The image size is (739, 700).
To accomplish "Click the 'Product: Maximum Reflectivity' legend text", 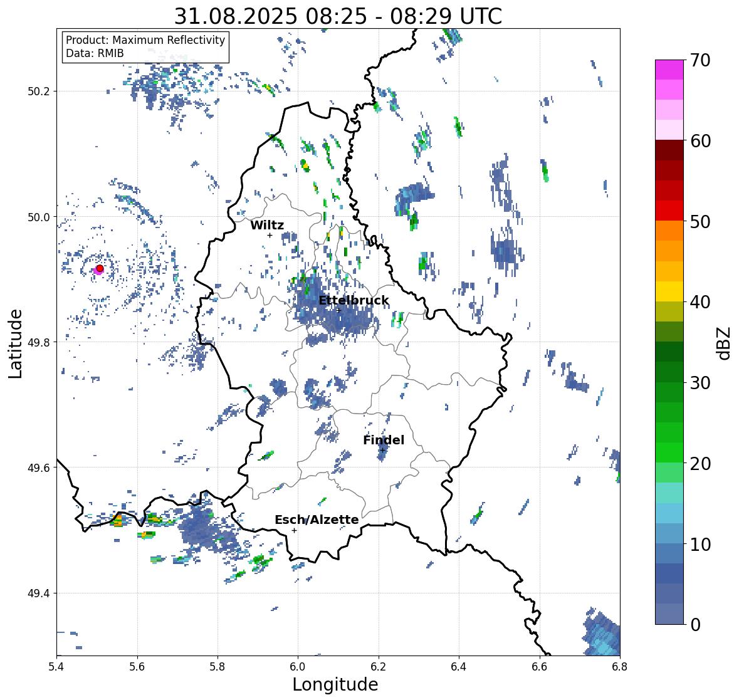I will [145, 40].
